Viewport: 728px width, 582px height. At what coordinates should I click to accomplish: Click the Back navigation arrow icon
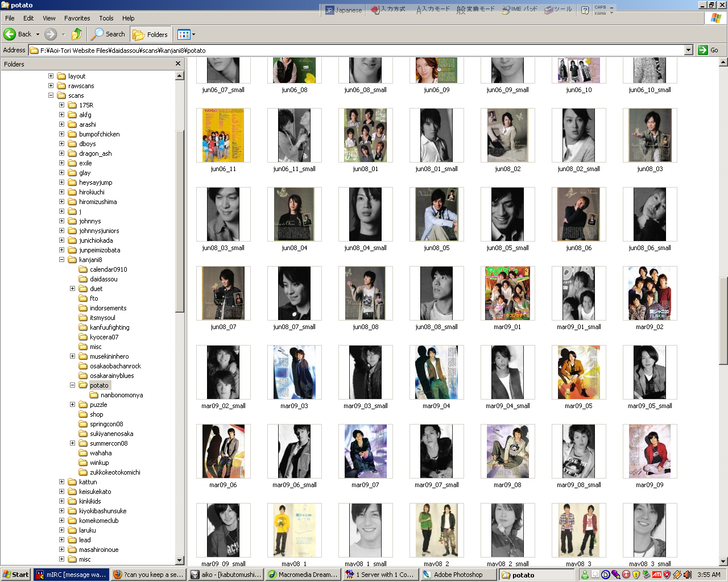[x=10, y=34]
